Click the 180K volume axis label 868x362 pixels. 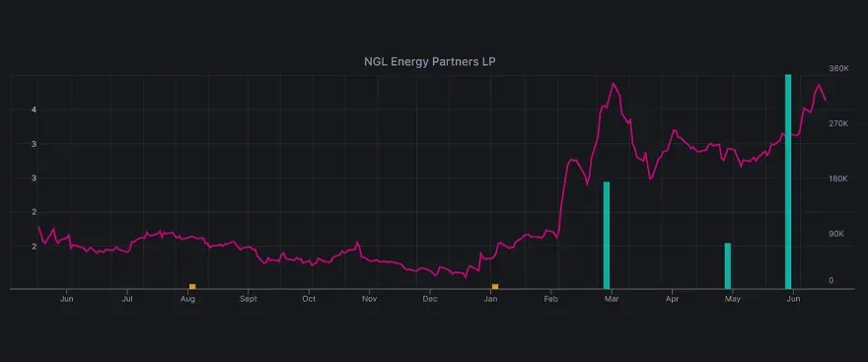[x=838, y=179]
